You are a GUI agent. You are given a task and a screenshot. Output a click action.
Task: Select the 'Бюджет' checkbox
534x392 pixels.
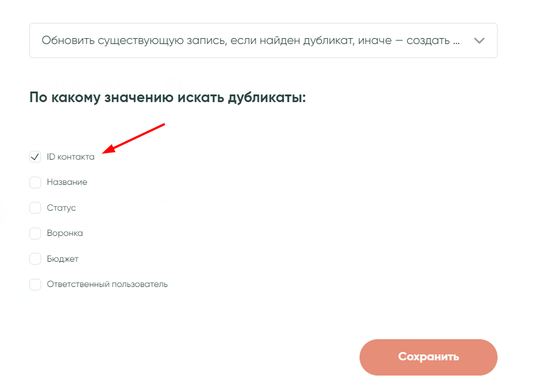point(35,259)
